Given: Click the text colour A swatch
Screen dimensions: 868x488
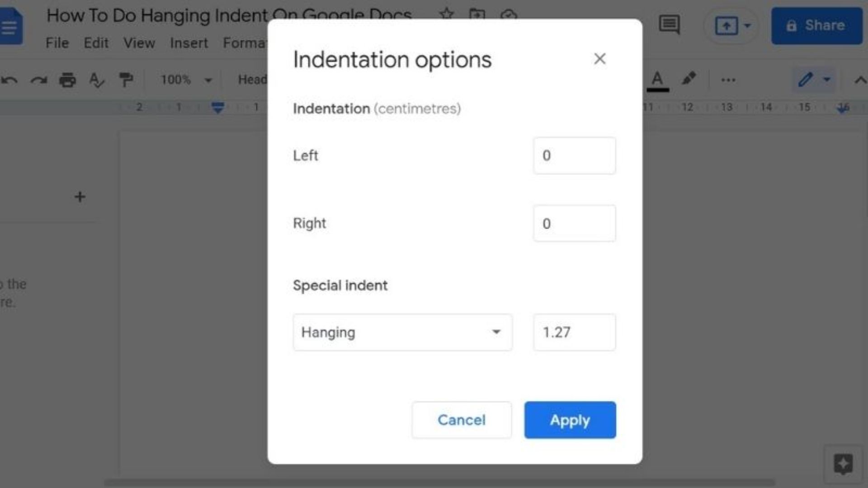Looking at the screenshot, I should click(657, 80).
